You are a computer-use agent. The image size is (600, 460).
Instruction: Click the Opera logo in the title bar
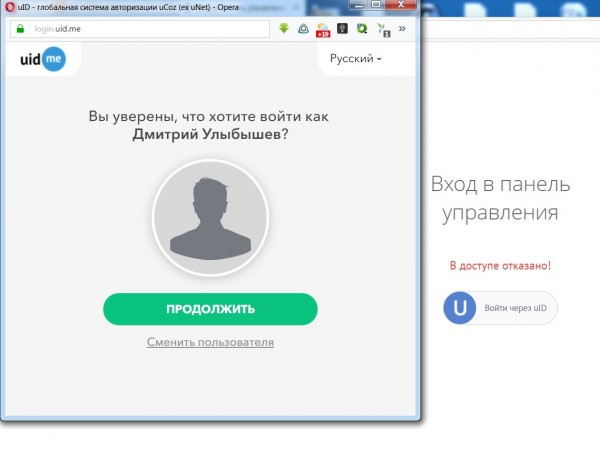tap(10, 7)
